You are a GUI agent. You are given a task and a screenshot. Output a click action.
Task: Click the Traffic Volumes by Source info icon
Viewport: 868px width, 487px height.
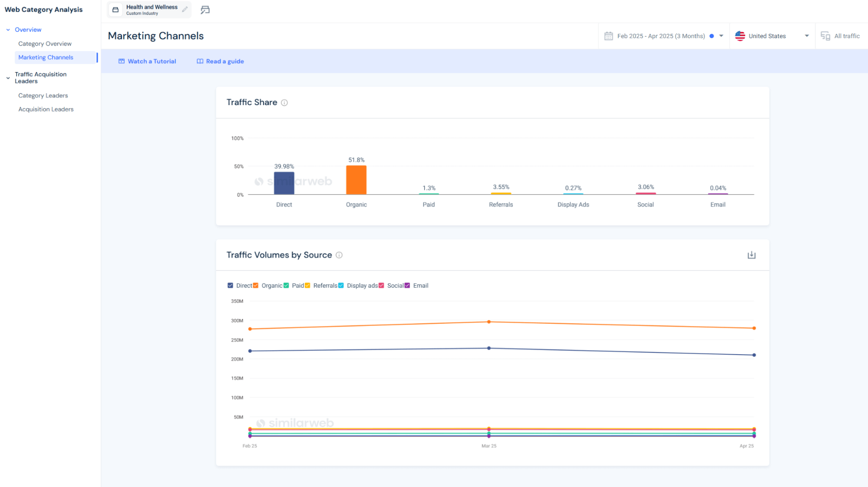coord(339,255)
